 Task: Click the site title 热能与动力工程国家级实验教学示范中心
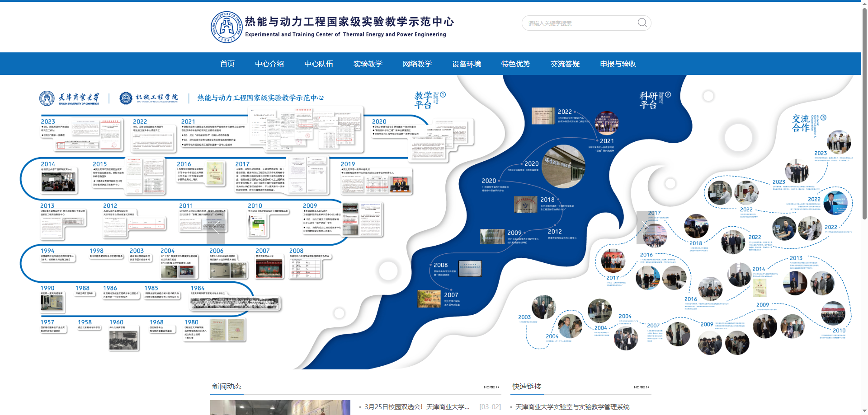(x=349, y=22)
